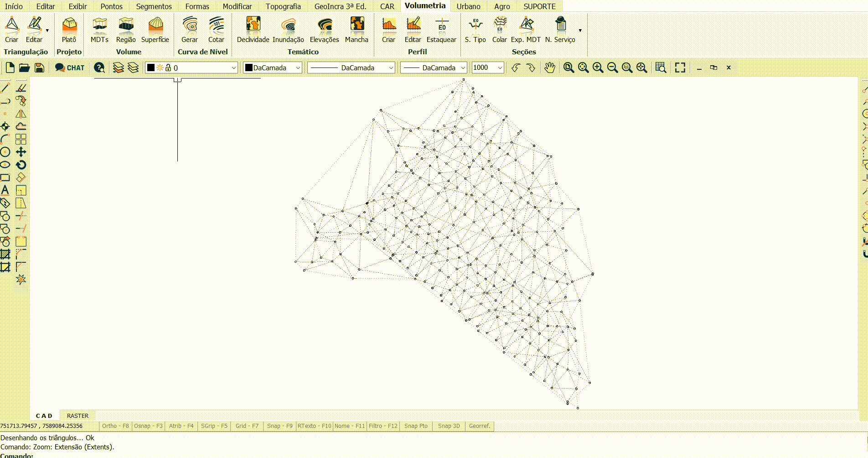Open the Inundação tool

[x=288, y=30]
